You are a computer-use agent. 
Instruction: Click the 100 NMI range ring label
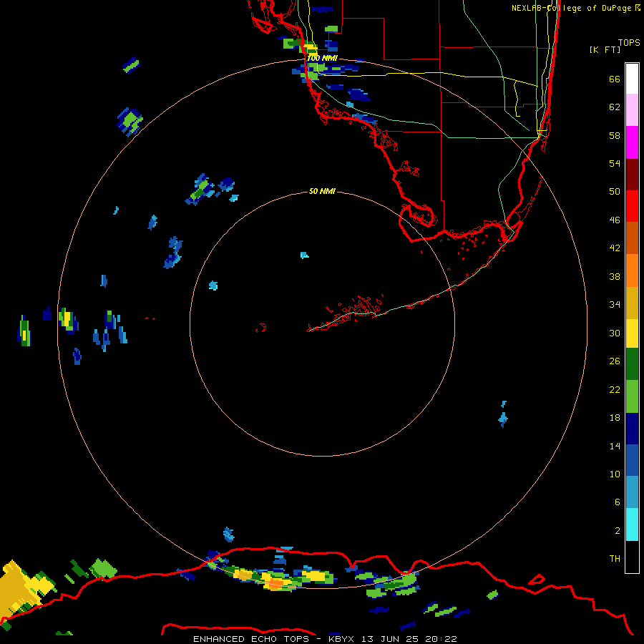(x=322, y=58)
